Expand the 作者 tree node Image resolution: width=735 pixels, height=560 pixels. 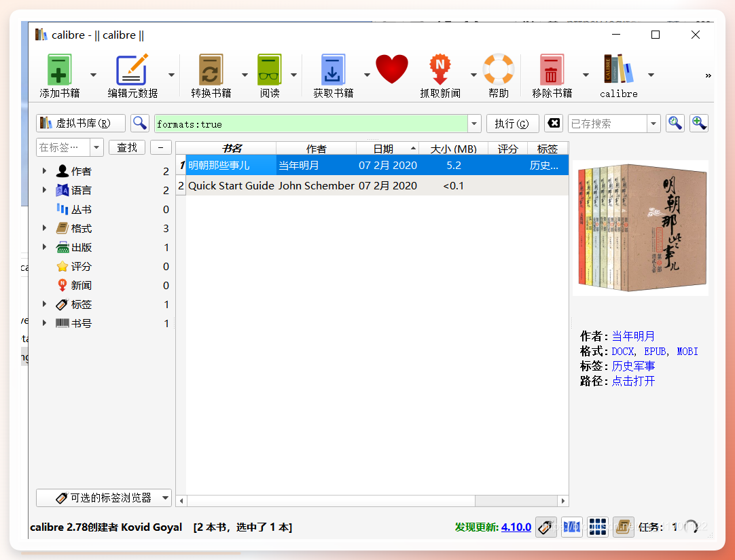(x=45, y=171)
